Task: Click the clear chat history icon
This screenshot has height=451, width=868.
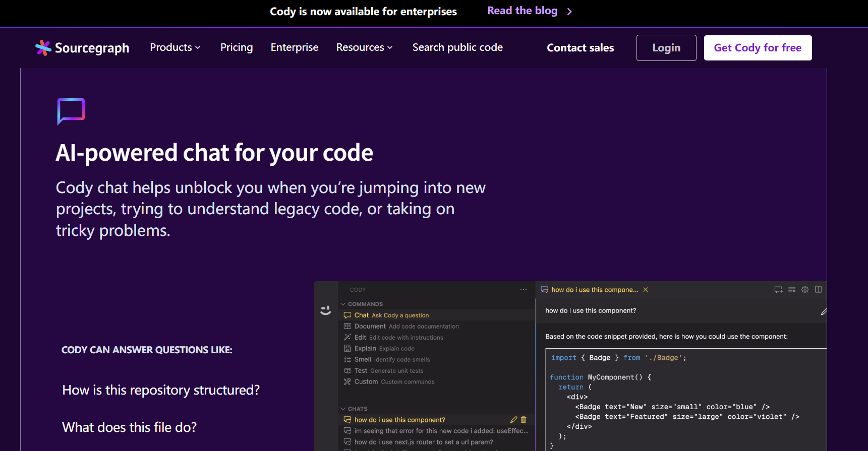Action: tap(792, 290)
